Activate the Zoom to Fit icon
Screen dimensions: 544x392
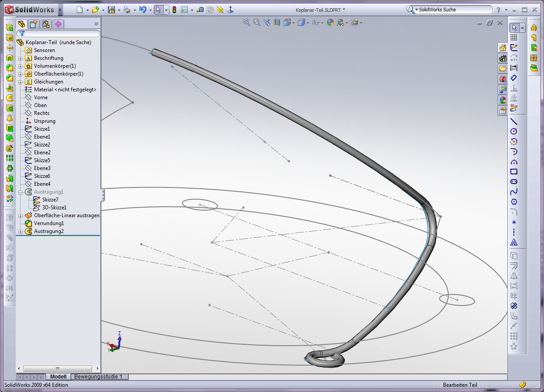pyautogui.click(x=247, y=23)
